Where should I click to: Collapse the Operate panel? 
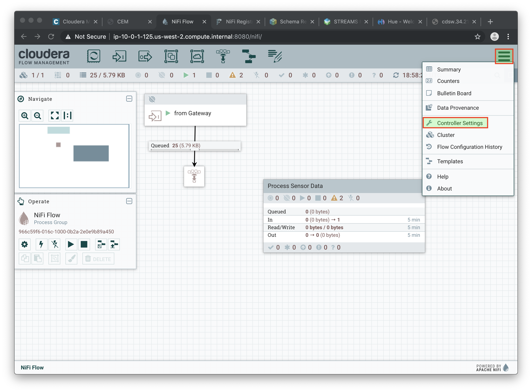point(129,201)
